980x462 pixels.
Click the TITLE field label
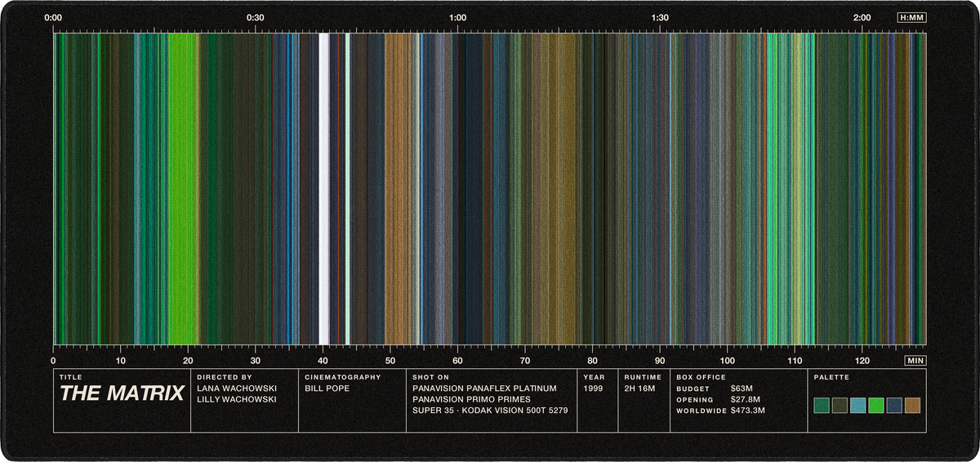(x=71, y=377)
